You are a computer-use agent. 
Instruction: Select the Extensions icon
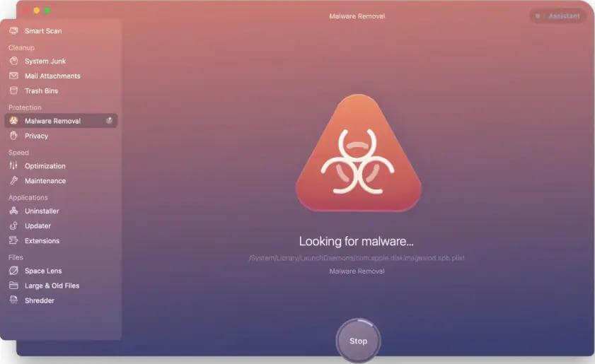click(x=13, y=241)
